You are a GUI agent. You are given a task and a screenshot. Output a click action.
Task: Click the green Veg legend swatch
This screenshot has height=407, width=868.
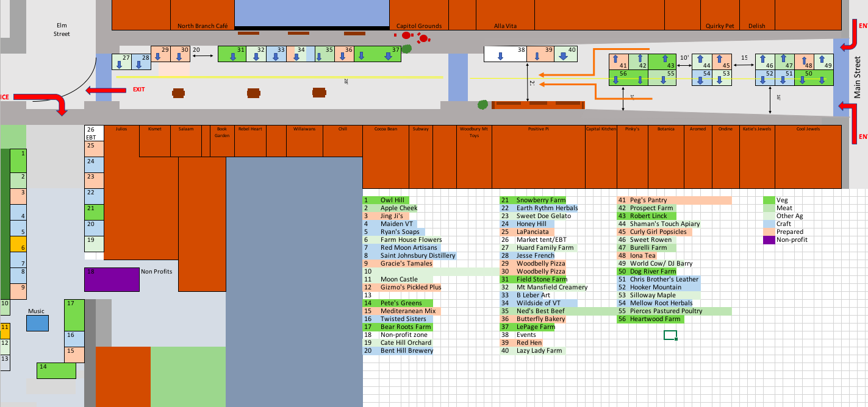click(769, 200)
